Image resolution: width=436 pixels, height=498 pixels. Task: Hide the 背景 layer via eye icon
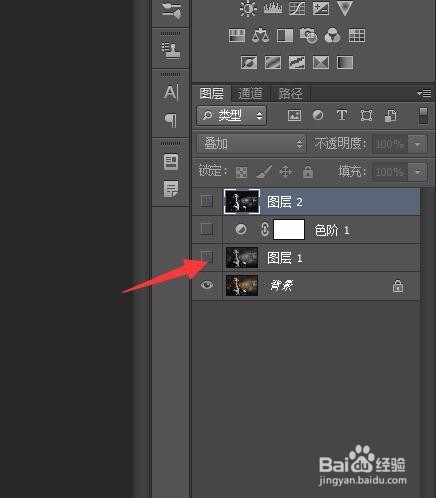tap(207, 285)
